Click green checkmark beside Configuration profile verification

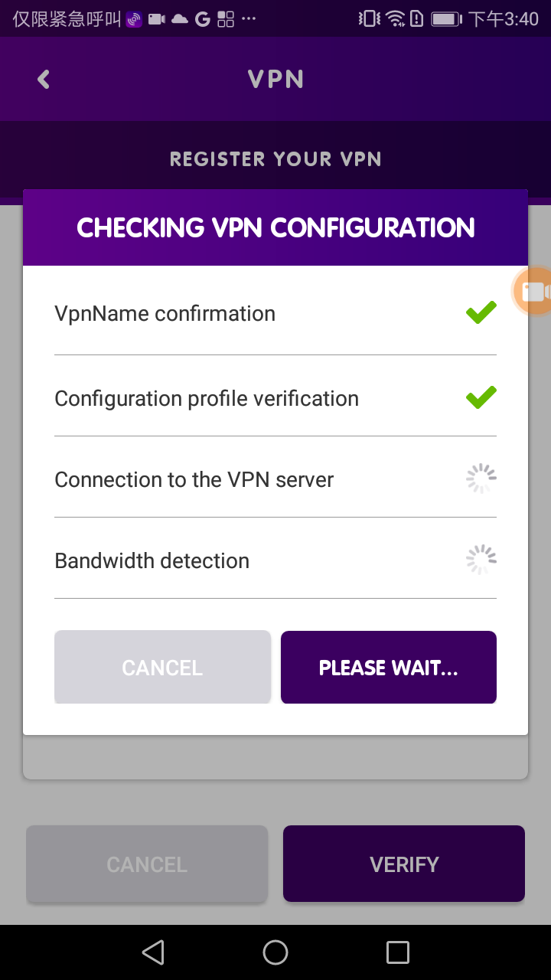(481, 397)
